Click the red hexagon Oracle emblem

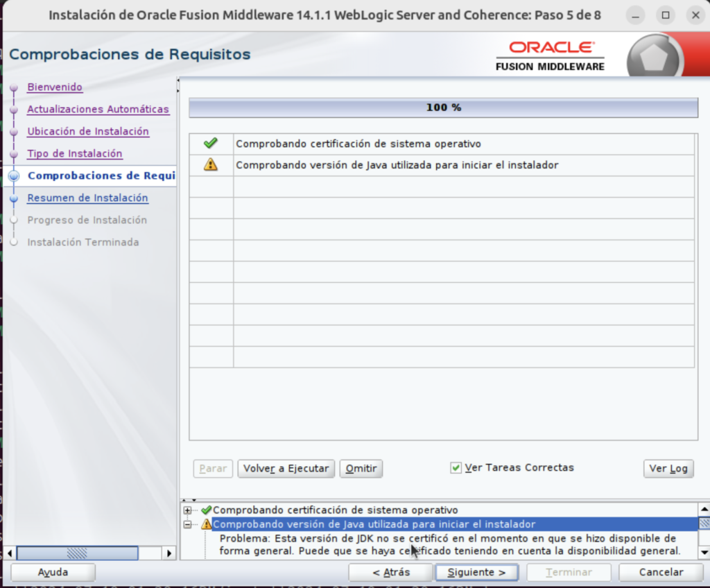click(655, 53)
